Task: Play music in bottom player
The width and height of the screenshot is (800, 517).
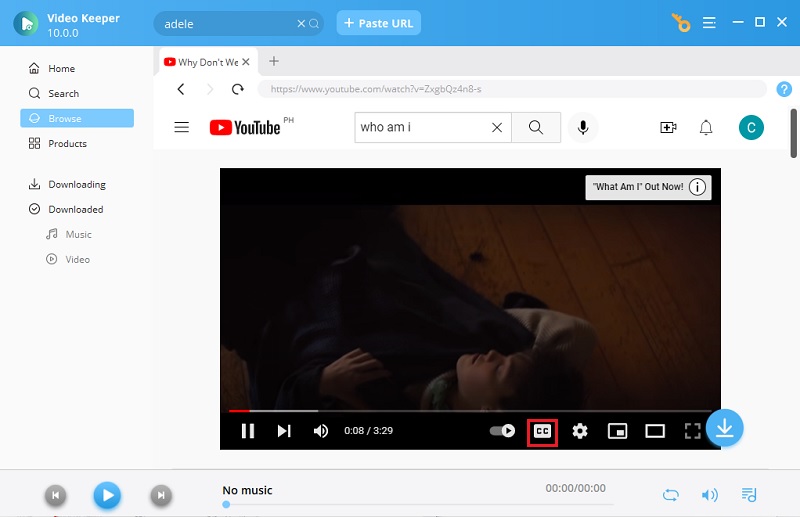Action: click(x=107, y=495)
